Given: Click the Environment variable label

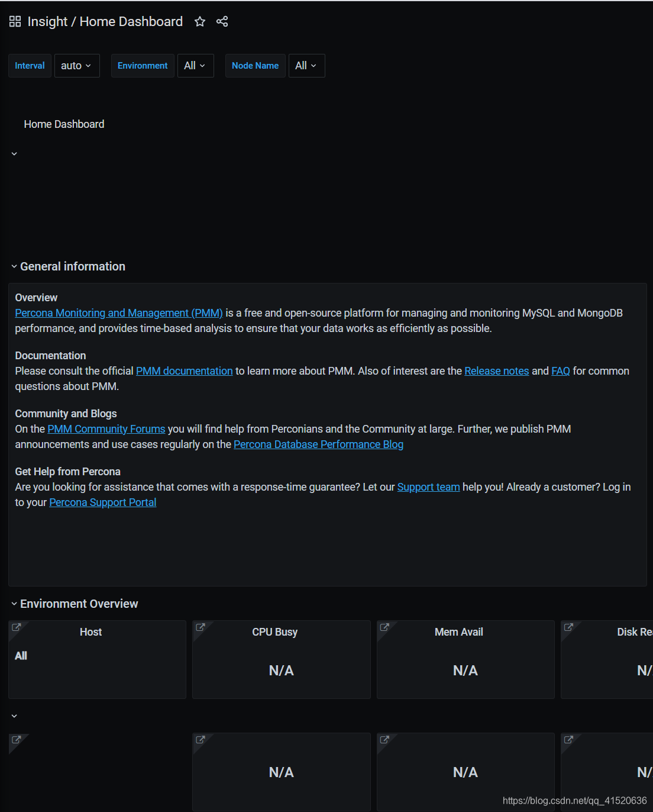Looking at the screenshot, I should coord(143,66).
